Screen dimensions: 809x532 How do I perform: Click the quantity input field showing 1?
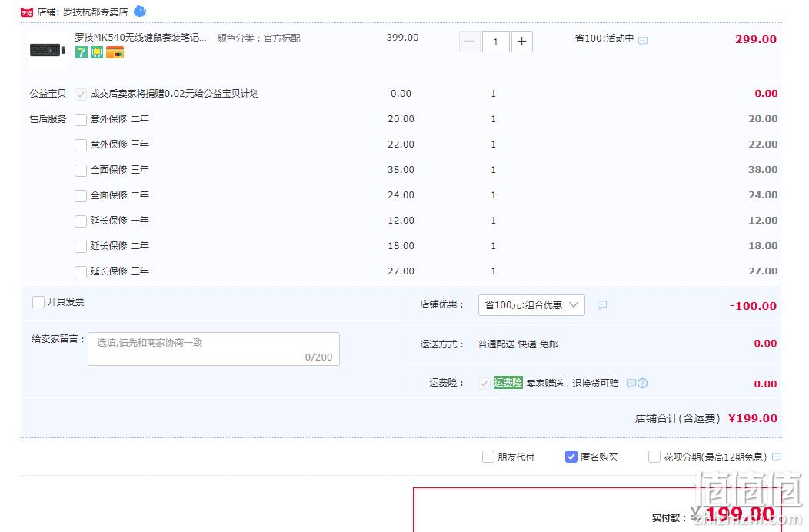click(496, 42)
